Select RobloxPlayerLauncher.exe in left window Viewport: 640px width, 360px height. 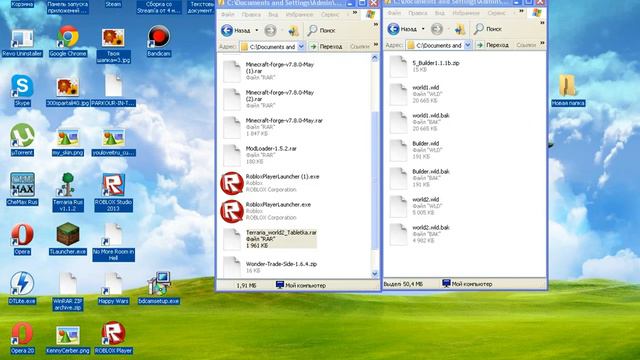pyautogui.click(x=266, y=211)
